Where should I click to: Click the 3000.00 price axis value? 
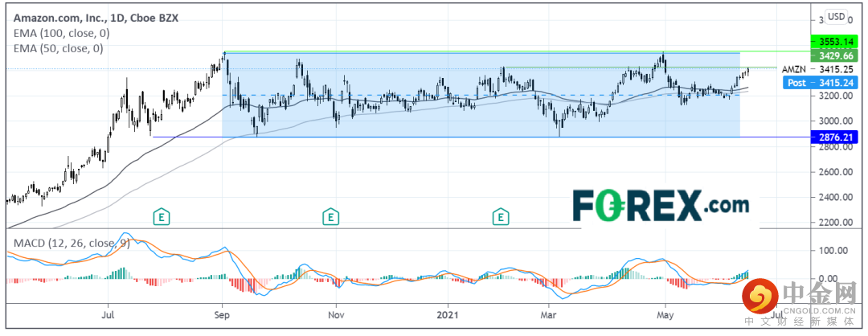[x=837, y=121]
